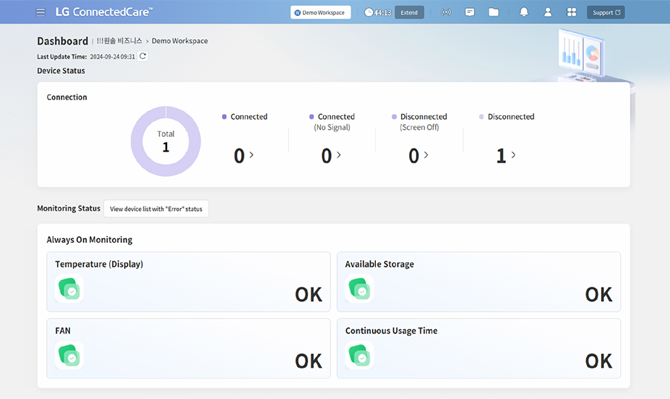Open the Support link
The width and height of the screenshot is (670, 399).
coord(606,12)
